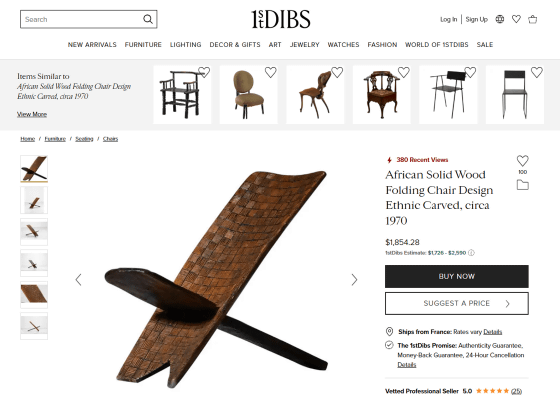Click the search magnifier icon
This screenshot has height=401, width=560.
point(148,19)
